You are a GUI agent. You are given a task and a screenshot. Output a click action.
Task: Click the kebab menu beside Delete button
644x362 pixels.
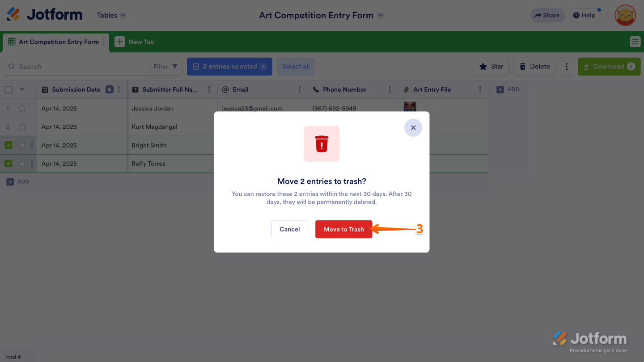coord(566,67)
